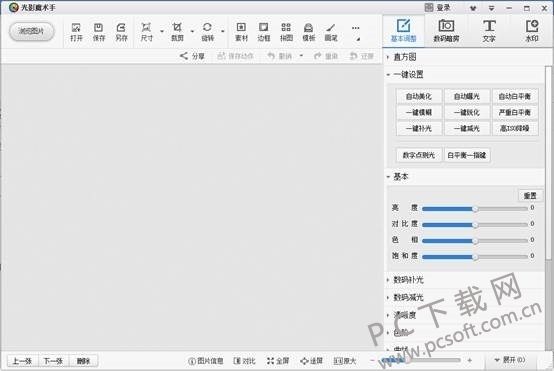This screenshot has width=554, height=371.
Task: Apply 一键锐化 one-click sharpen
Action: pyautogui.click(x=467, y=112)
